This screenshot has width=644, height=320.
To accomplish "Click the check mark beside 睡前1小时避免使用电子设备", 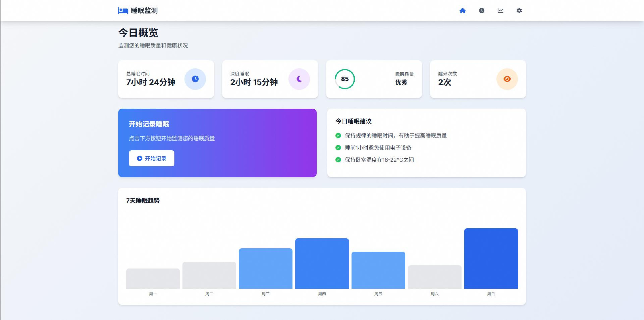I will 338,148.
